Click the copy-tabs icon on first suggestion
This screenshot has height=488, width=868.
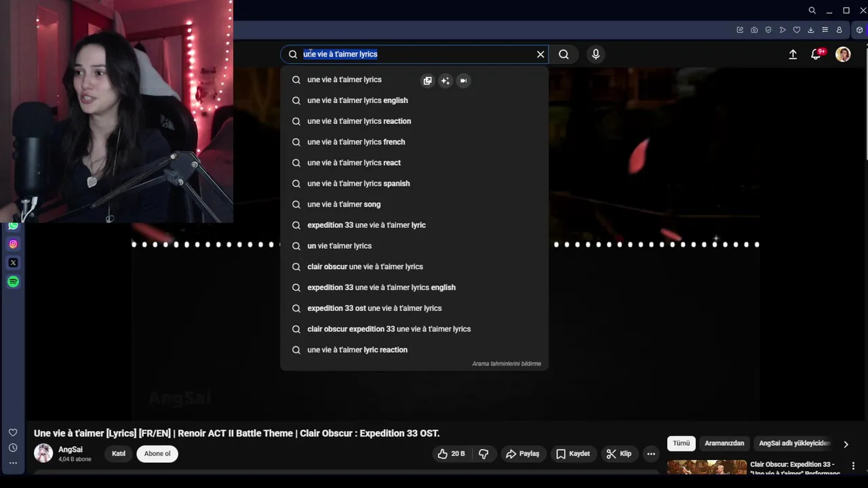(x=427, y=81)
